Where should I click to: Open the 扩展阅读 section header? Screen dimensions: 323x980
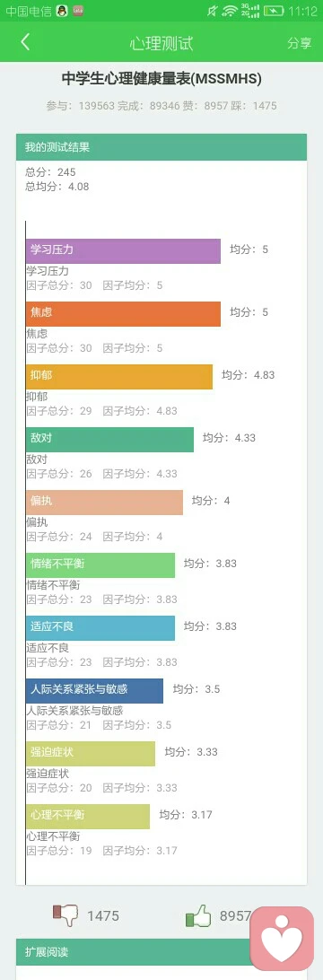tap(161, 952)
